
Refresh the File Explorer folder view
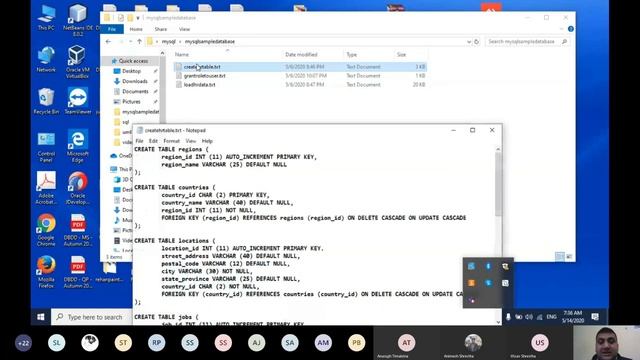pyautogui.click(x=476, y=42)
